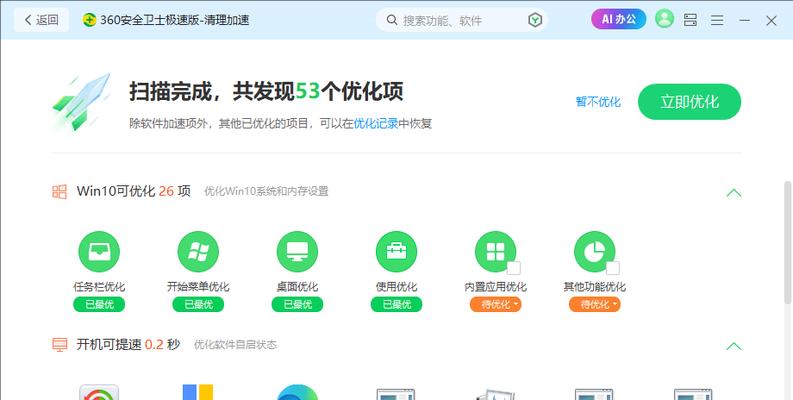Click the 优化软件自启状态 description text
The height and width of the screenshot is (400, 793).
click(236, 345)
